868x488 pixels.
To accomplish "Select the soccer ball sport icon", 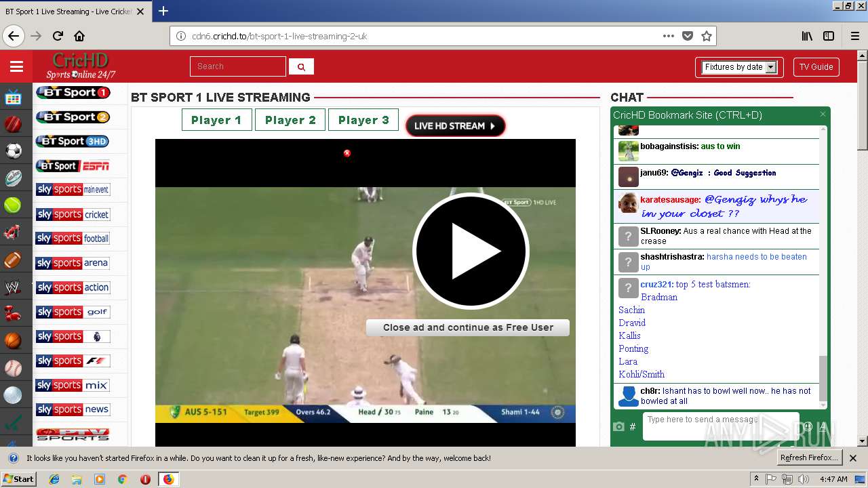I will [13, 151].
